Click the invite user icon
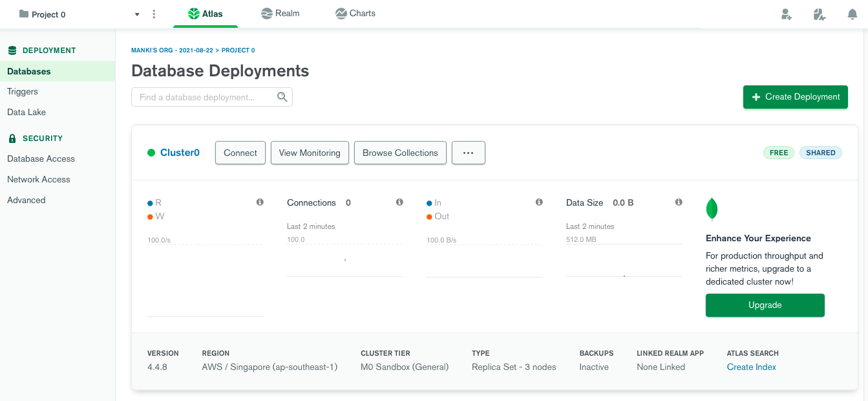 (787, 14)
